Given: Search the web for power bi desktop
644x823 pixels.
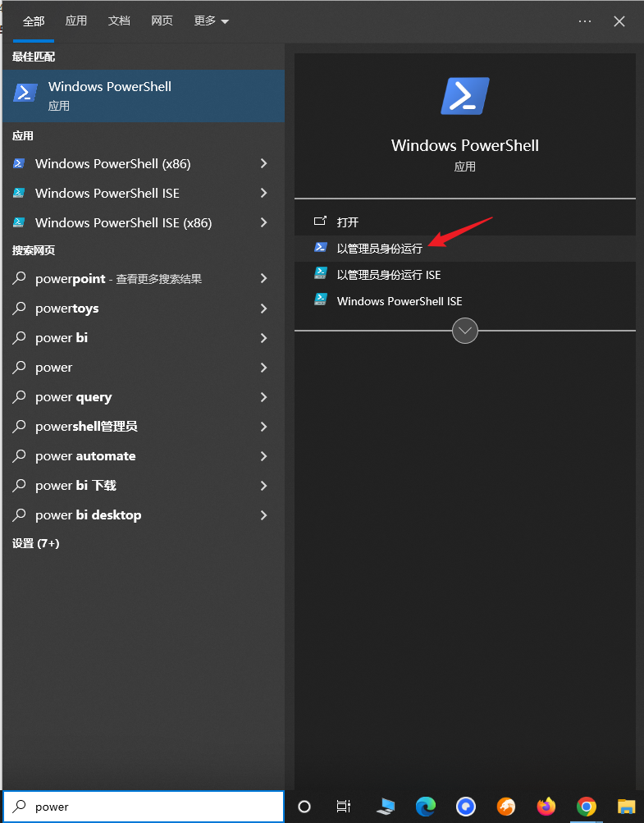Looking at the screenshot, I should tap(144, 515).
